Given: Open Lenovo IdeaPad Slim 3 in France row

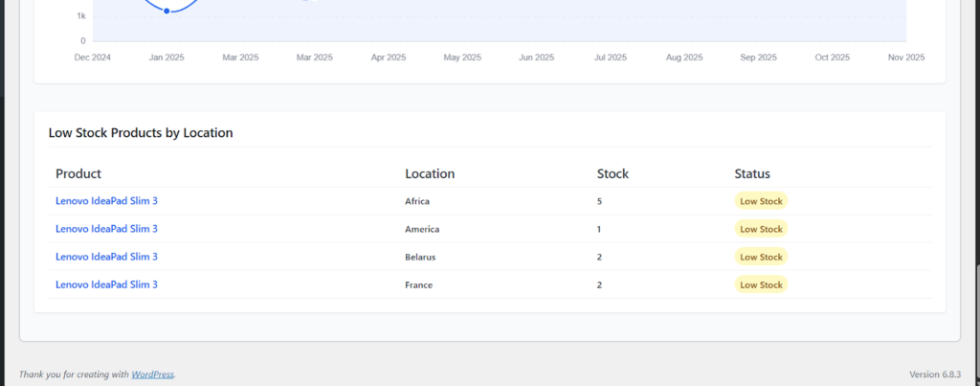Looking at the screenshot, I should [106, 284].
